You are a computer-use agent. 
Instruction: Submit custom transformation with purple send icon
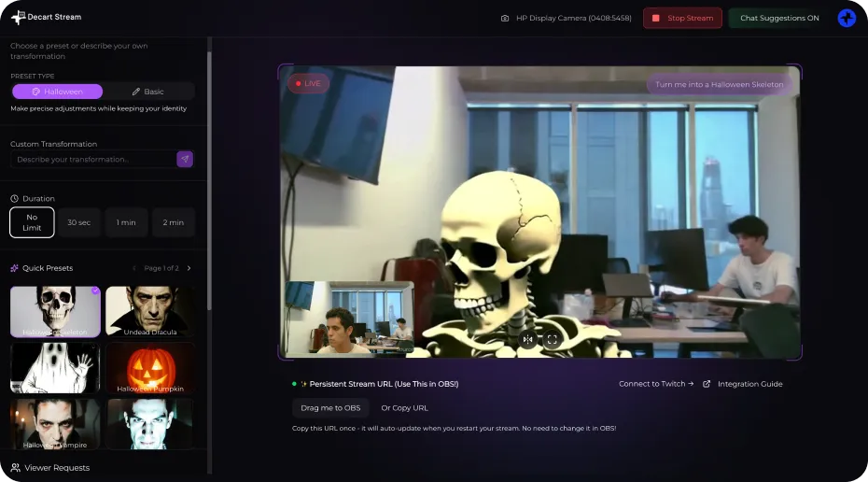click(x=185, y=160)
